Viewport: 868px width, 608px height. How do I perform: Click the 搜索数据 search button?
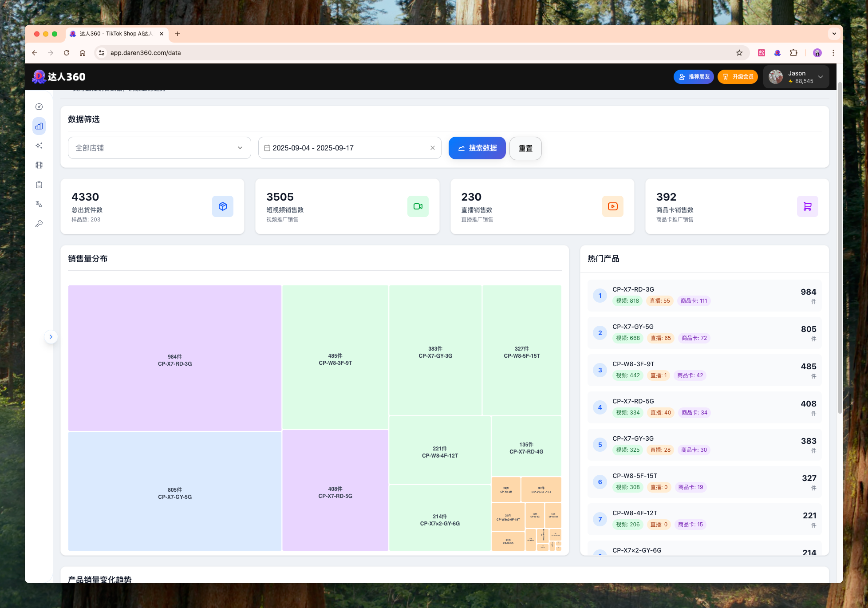[477, 148]
